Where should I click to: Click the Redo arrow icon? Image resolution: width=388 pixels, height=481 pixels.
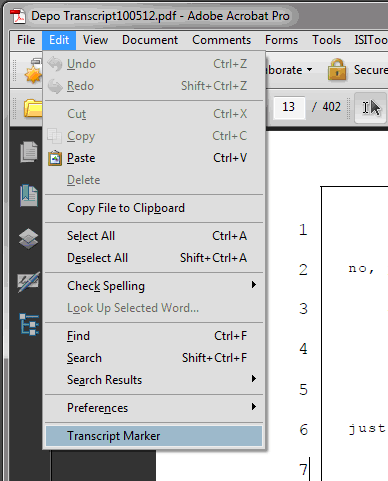coord(55,86)
